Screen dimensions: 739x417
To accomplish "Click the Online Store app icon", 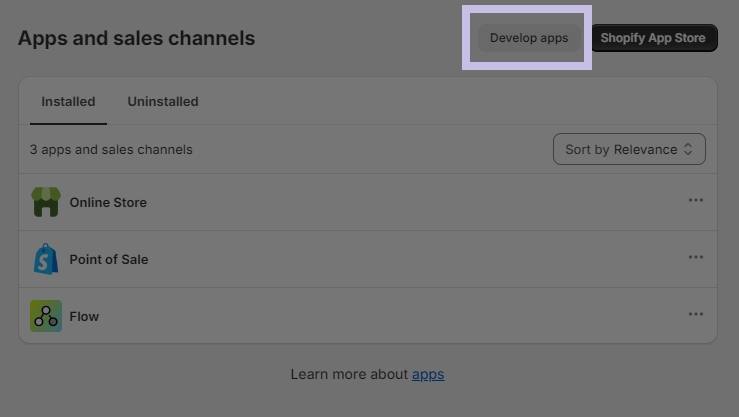I will (45, 202).
